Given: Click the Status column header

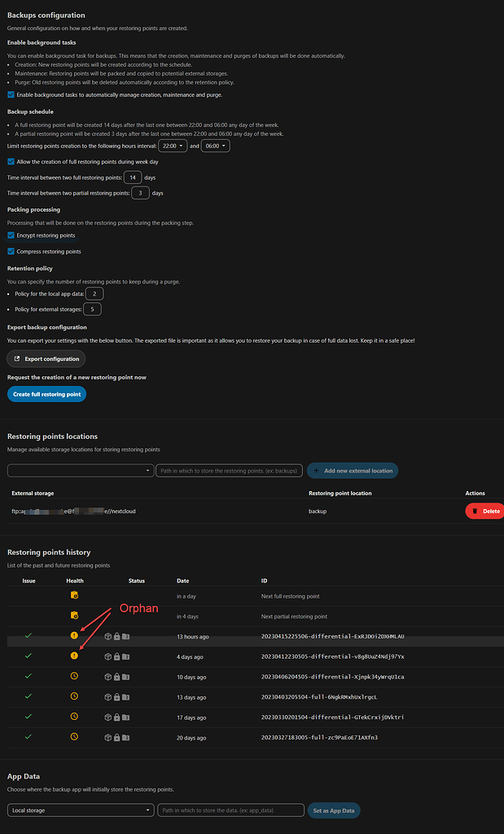Looking at the screenshot, I should click(137, 580).
